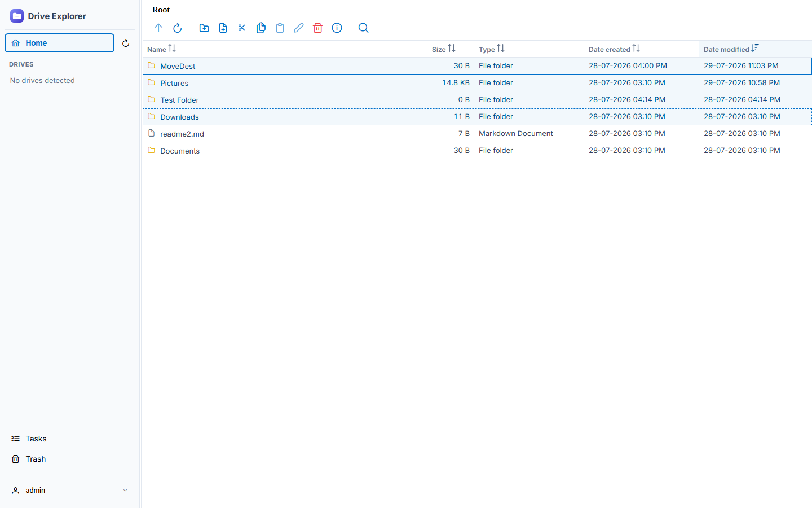Reload drives with sidebar refresh icon
The width and height of the screenshot is (812, 508).
point(126,43)
